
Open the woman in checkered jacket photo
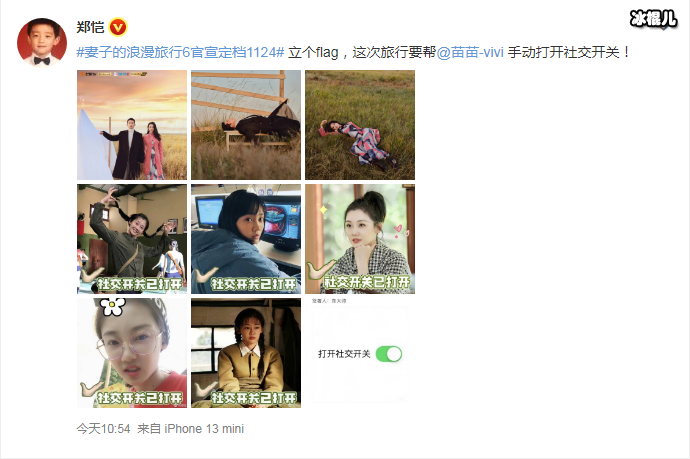[360, 239]
